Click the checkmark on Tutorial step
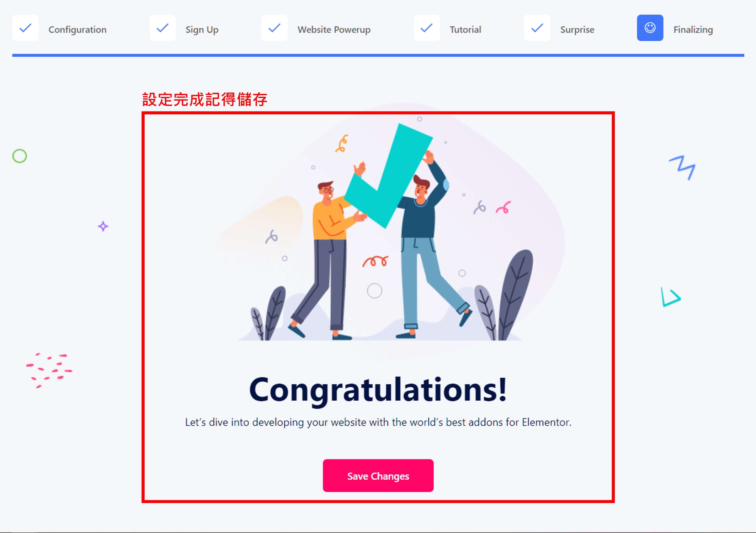 click(426, 28)
